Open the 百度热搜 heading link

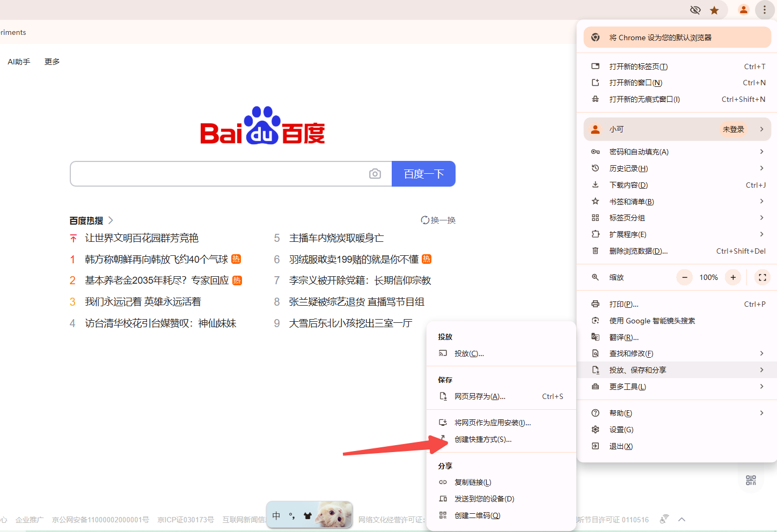[x=91, y=220]
